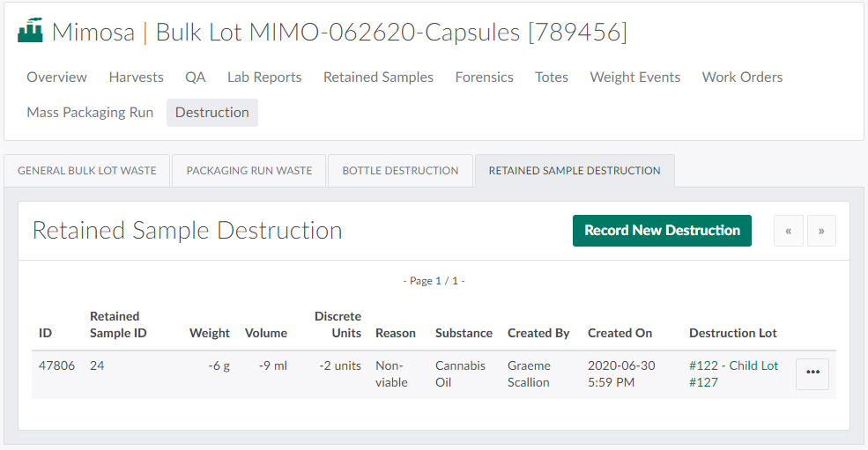Click Record New Destruction button
This screenshot has height=450, width=868.
click(662, 231)
